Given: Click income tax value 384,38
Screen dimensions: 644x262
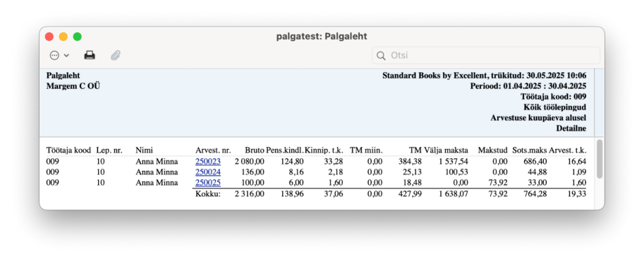Looking at the screenshot, I should [410, 162].
